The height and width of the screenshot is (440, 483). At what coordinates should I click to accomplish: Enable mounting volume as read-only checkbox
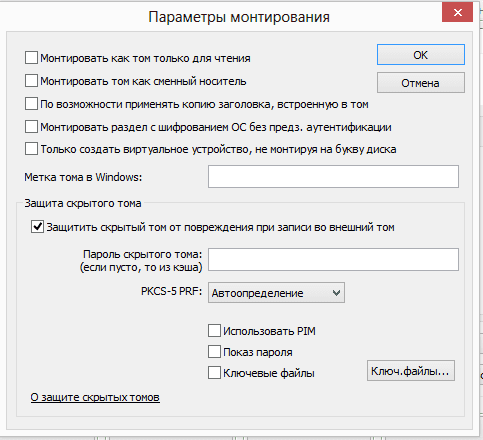pos(31,58)
